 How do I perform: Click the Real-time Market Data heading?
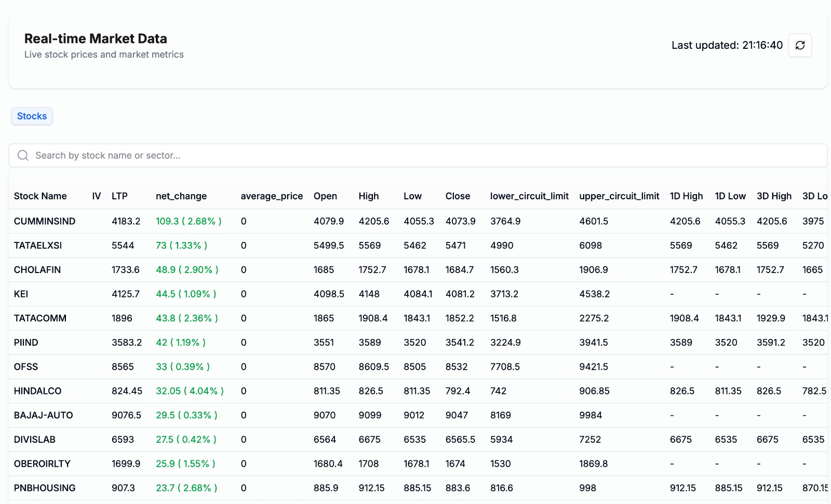tap(96, 38)
